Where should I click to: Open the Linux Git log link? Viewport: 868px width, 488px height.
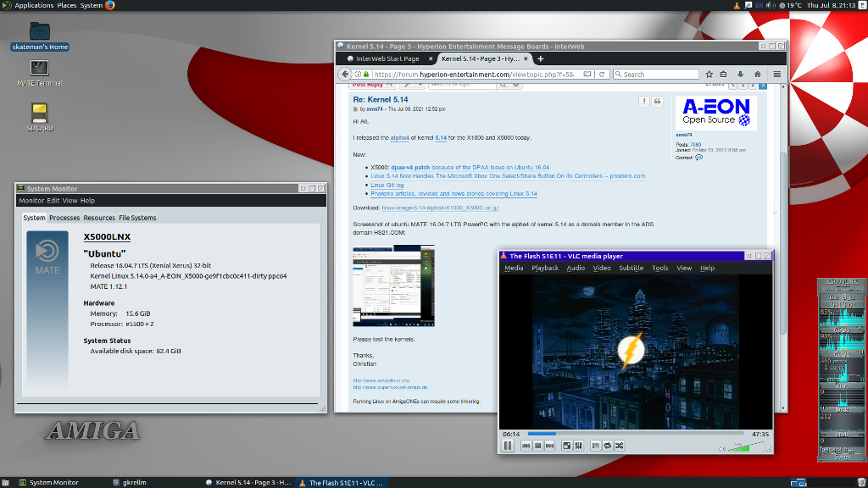pos(387,185)
